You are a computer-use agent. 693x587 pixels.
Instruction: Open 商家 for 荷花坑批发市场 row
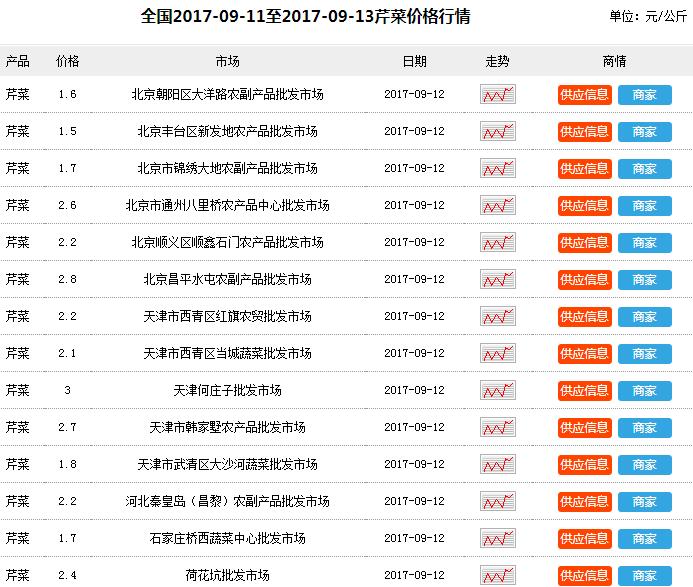tap(644, 575)
